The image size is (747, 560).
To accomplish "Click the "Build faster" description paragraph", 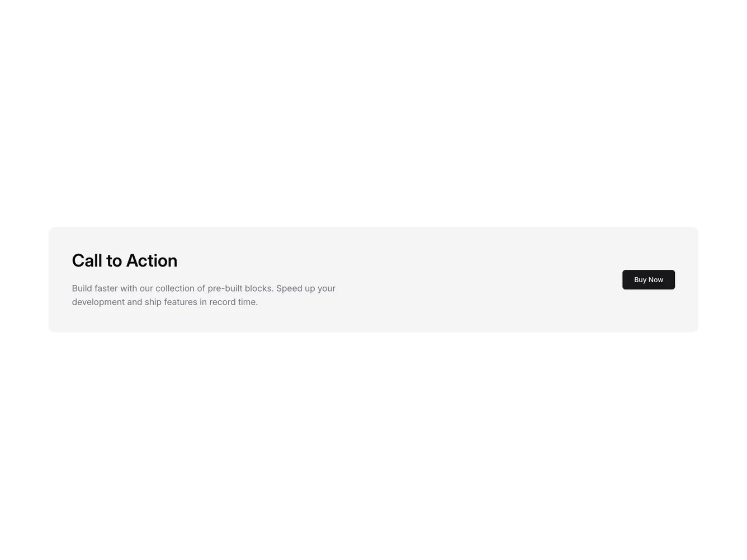I will (x=204, y=295).
